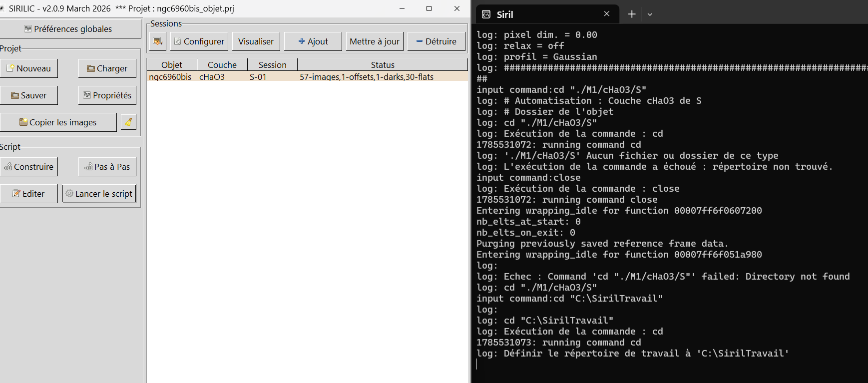Click the status text '57-images,1-offsets,1-darks,30-flats'

coord(367,77)
